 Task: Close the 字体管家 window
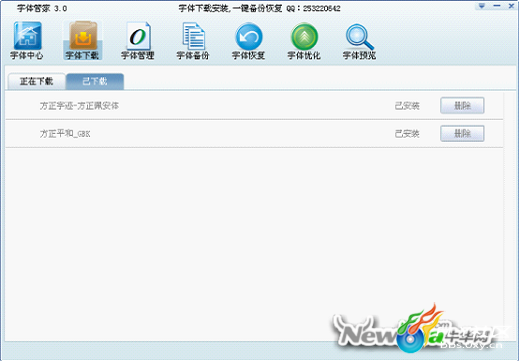[x=511, y=6]
